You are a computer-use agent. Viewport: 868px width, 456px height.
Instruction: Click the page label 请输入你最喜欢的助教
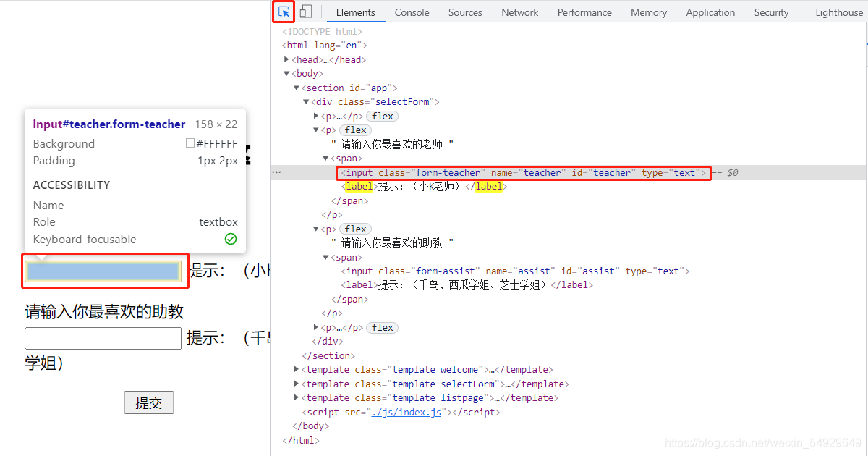[104, 312]
